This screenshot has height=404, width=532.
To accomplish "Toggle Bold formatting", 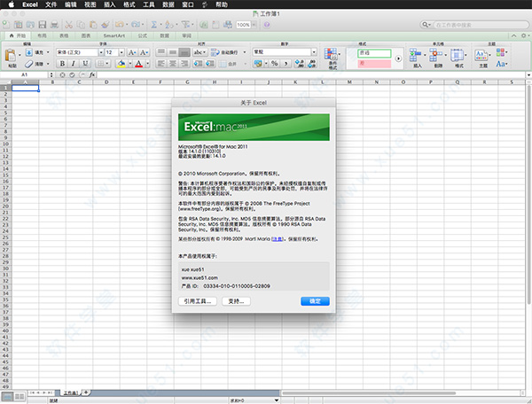I will 62,64.
